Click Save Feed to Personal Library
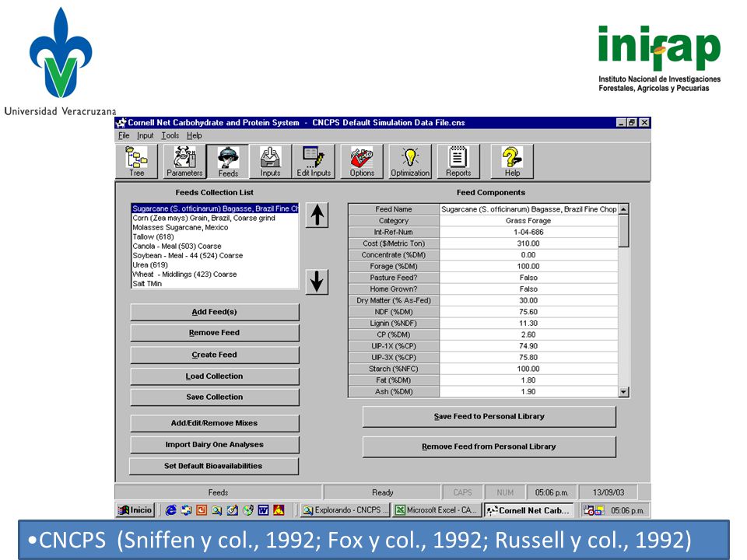This screenshot has width=747, height=560. pos(489,417)
